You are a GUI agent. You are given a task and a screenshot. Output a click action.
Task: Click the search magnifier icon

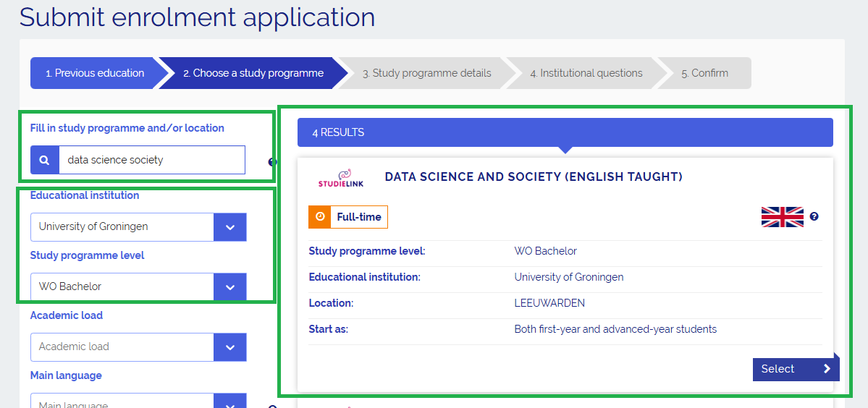click(44, 160)
